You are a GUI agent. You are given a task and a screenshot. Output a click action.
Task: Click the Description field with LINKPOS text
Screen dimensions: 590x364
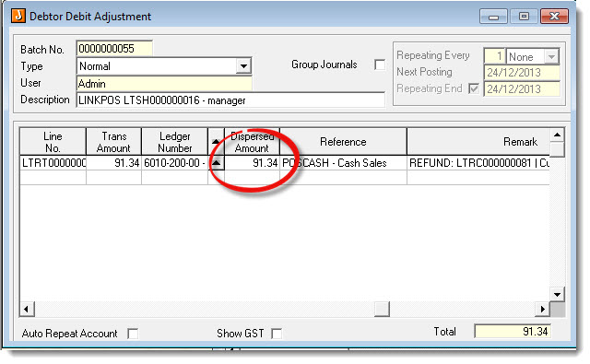(230, 100)
